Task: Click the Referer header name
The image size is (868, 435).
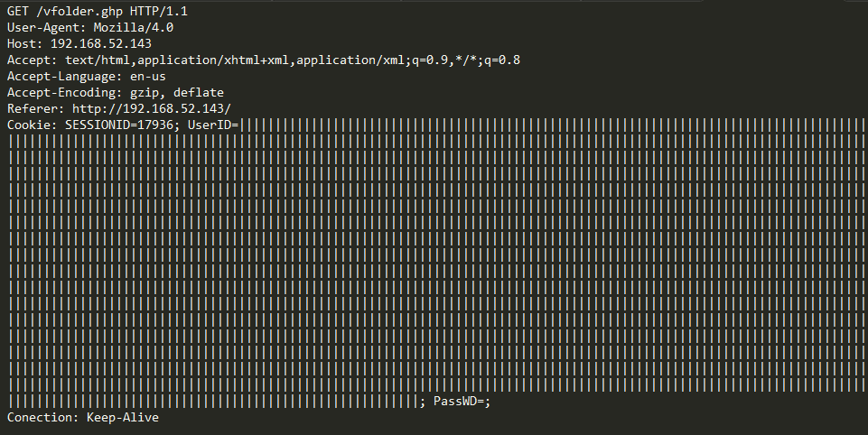Action: point(33,108)
